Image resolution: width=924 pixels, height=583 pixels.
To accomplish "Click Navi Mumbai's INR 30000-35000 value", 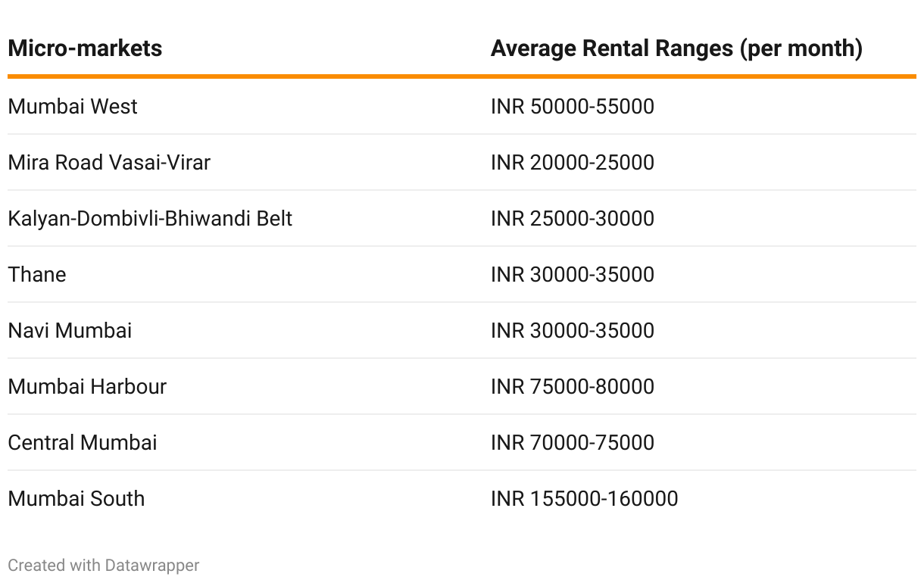I will click(x=573, y=330).
